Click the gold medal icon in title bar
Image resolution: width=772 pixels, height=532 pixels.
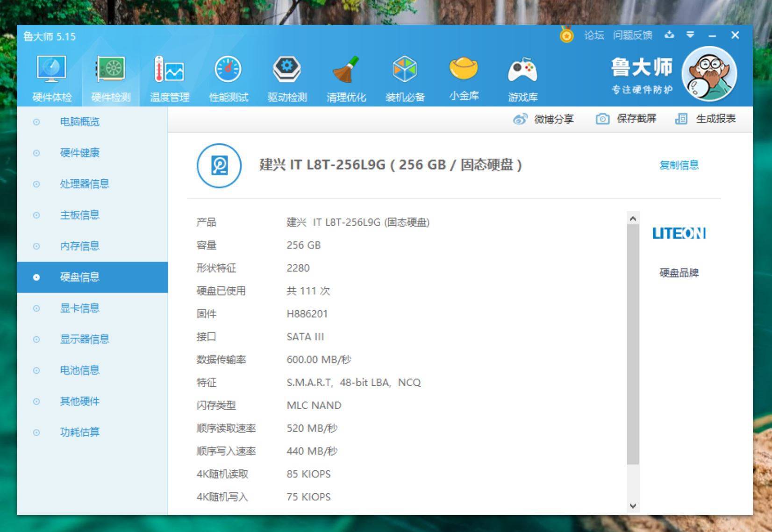(566, 35)
